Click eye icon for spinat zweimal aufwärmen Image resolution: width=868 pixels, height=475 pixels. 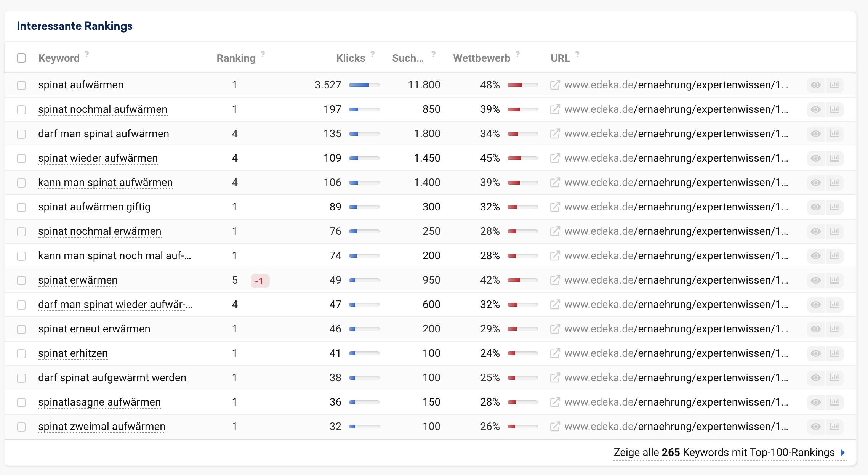[x=816, y=427]
